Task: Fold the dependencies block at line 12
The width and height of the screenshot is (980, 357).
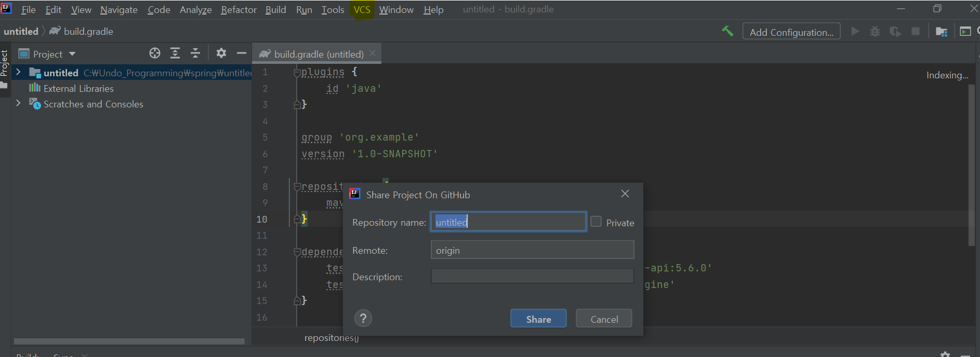Action: (x=297, y=252)
